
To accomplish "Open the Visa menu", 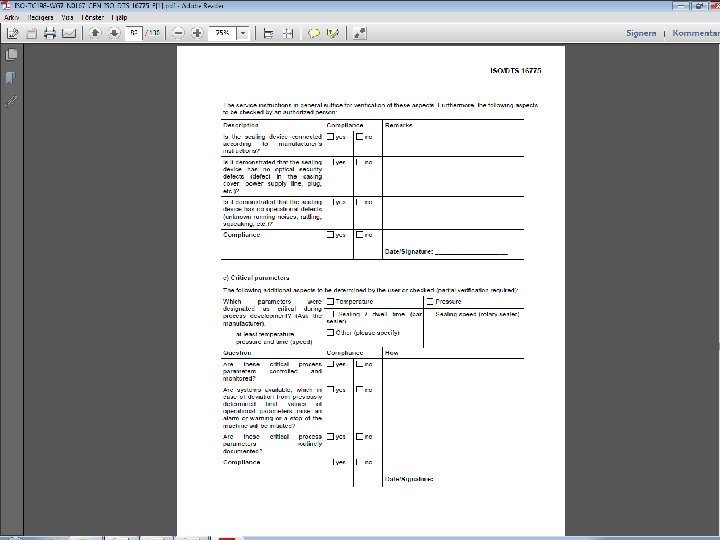I will click(x=67, y=17).
